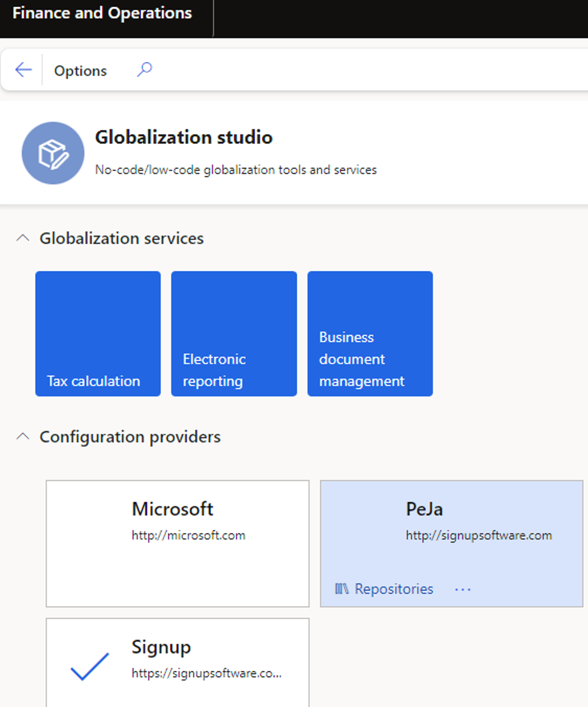Collapse the Globalization services section
The width and height of the screenshot is (588, 707).
point(23,238)
